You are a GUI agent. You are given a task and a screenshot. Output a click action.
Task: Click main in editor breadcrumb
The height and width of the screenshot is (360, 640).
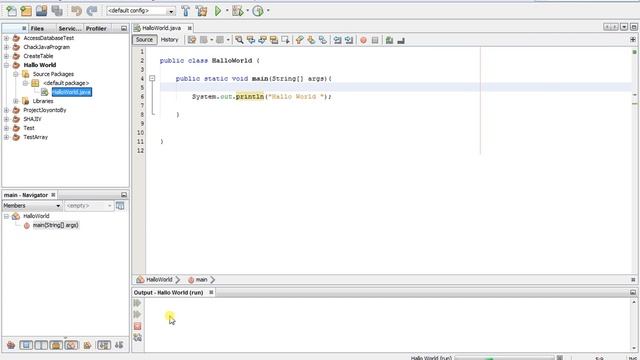click(201, 280)
